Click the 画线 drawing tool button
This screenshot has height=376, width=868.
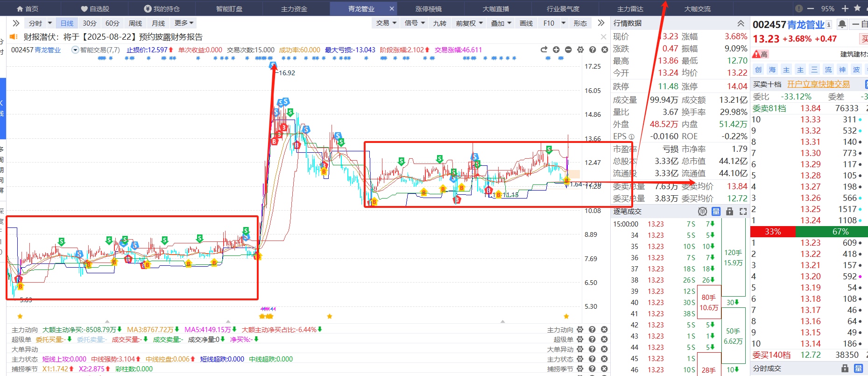coord(526,23)
